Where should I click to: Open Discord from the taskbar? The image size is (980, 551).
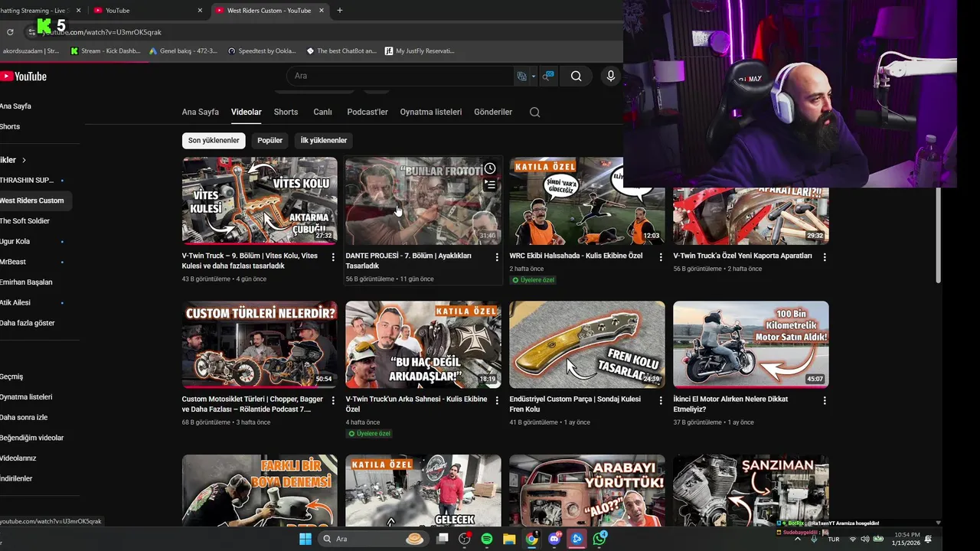click(x=554, y=539)
